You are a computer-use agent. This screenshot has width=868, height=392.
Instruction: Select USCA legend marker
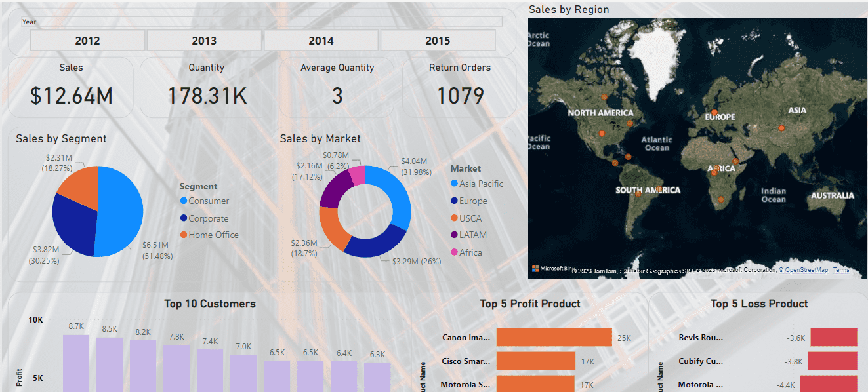tap(455, 219)
